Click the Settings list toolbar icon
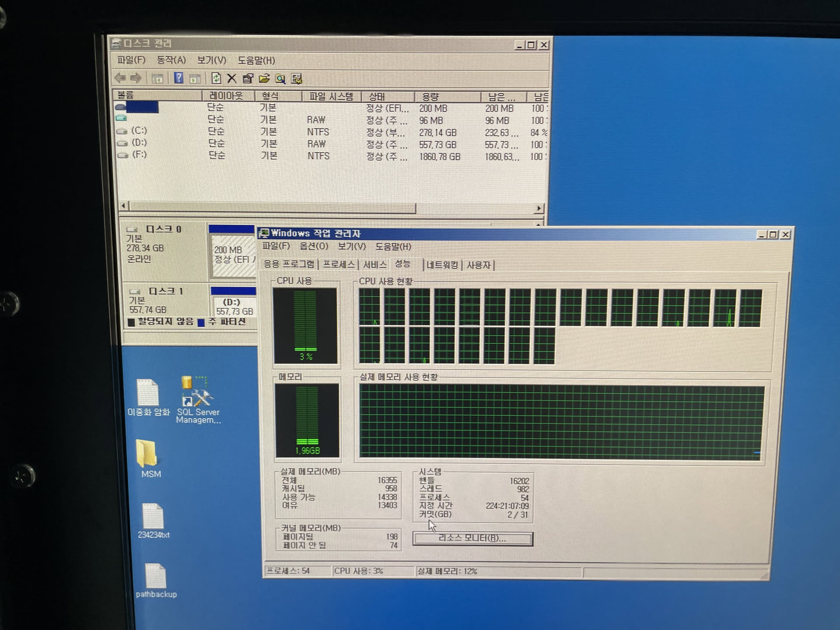Image resolution: width=840 pixels, height=630 pixels. [x=297, y=79]
